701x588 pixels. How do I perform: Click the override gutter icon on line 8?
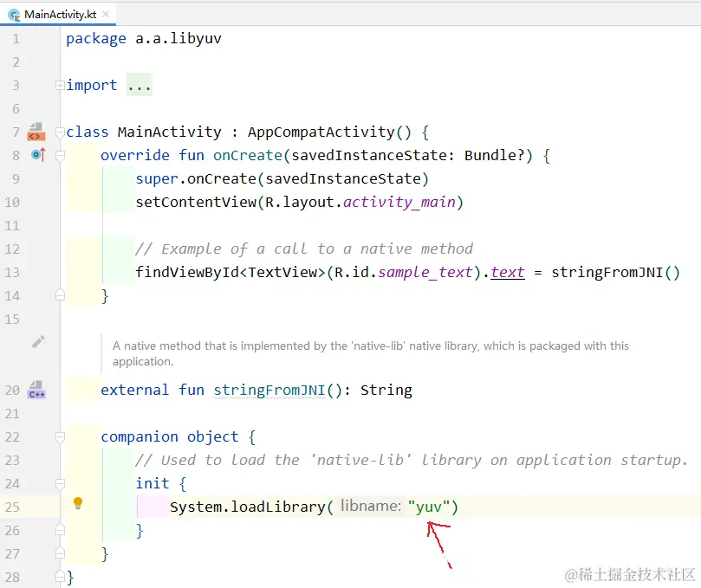tap(38, 155)
